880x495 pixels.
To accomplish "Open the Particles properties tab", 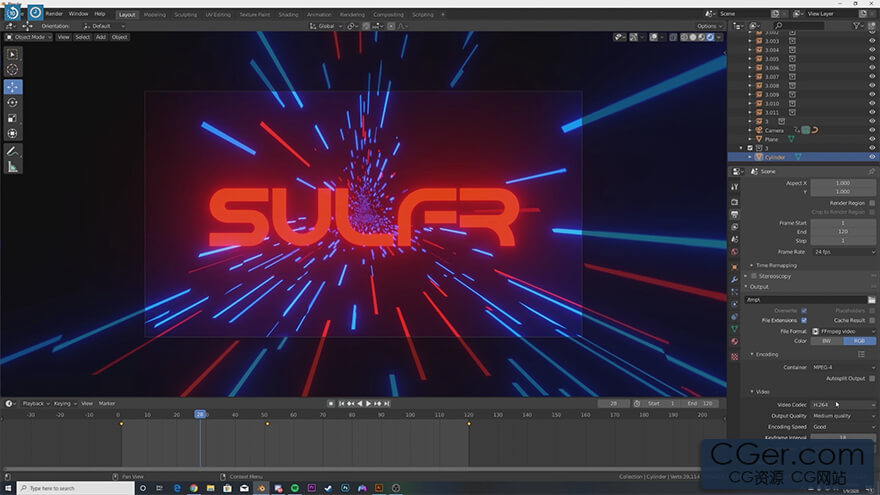I will 735,292.
